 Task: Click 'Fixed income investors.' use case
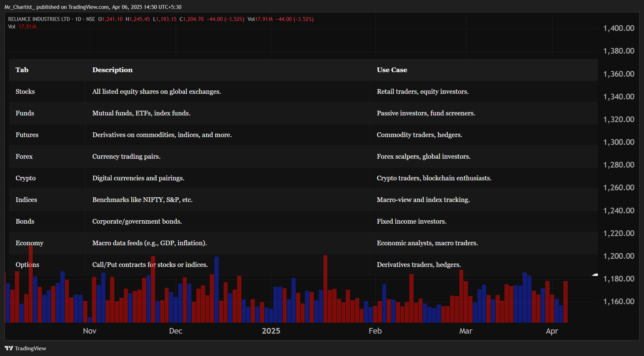(412, 221)
